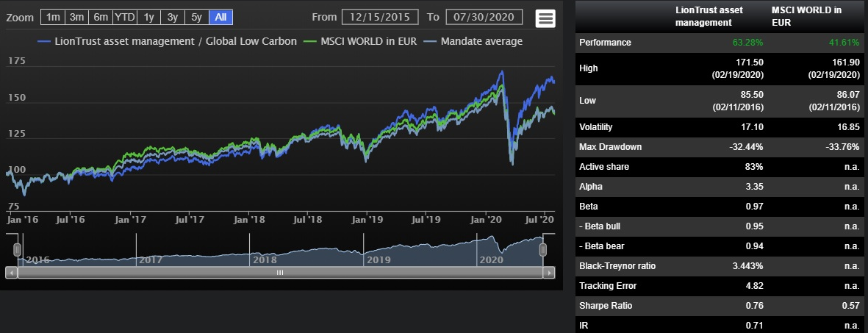The height and width of the screenshot is (333, 868).
Task: Click the MSCI High value 161.90
Action: coord(847,62)
